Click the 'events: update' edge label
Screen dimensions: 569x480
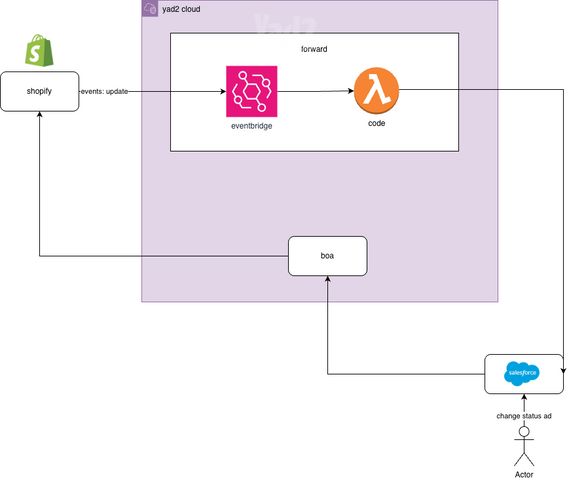pos(104,91)
